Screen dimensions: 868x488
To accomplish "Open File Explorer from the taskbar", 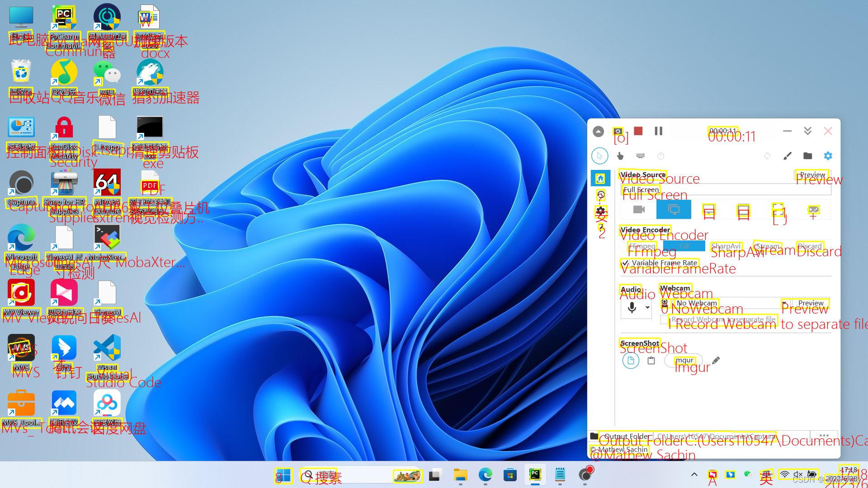I will [x=460, y=475].
